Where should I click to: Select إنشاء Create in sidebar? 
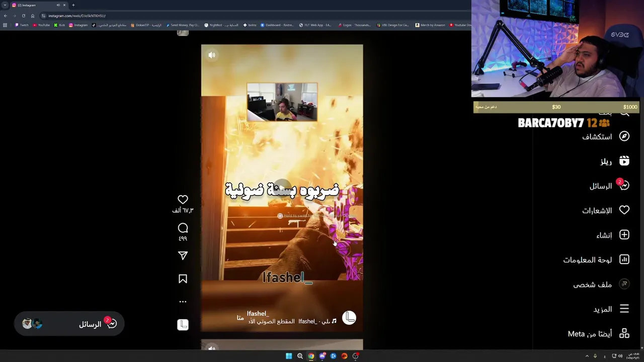click(x=604, y=235)
